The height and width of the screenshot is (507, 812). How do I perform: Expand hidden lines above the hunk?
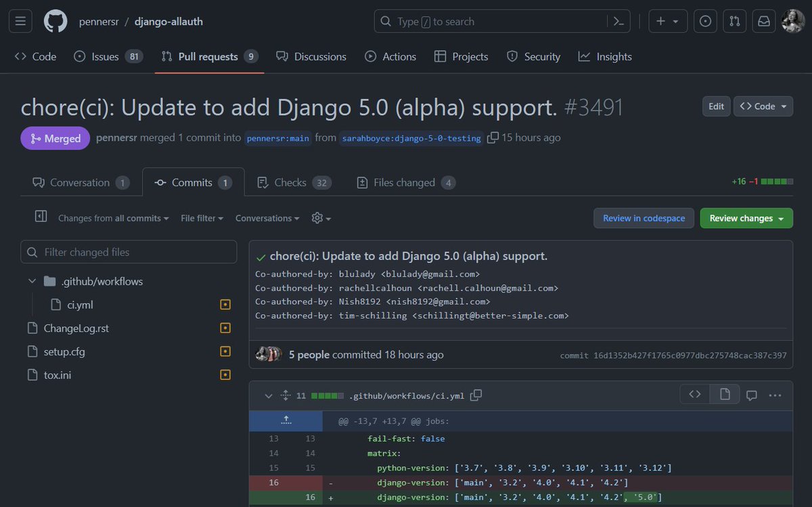286,421
